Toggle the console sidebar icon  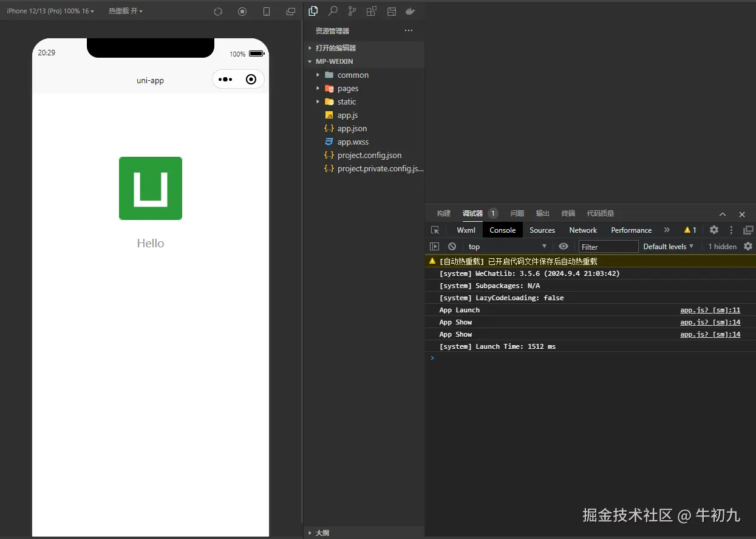point(435,246)
